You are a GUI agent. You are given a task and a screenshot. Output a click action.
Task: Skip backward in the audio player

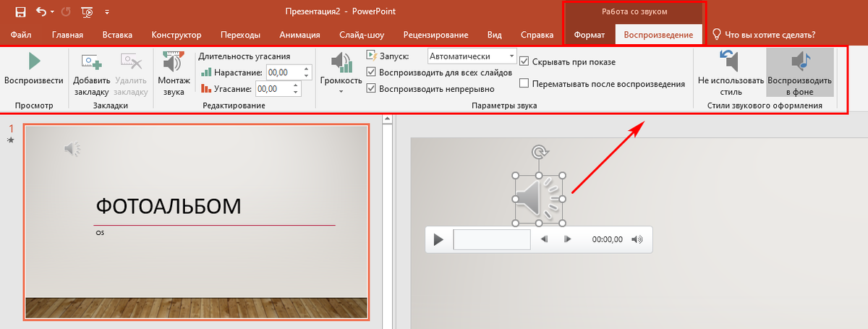tap(544, 239)
